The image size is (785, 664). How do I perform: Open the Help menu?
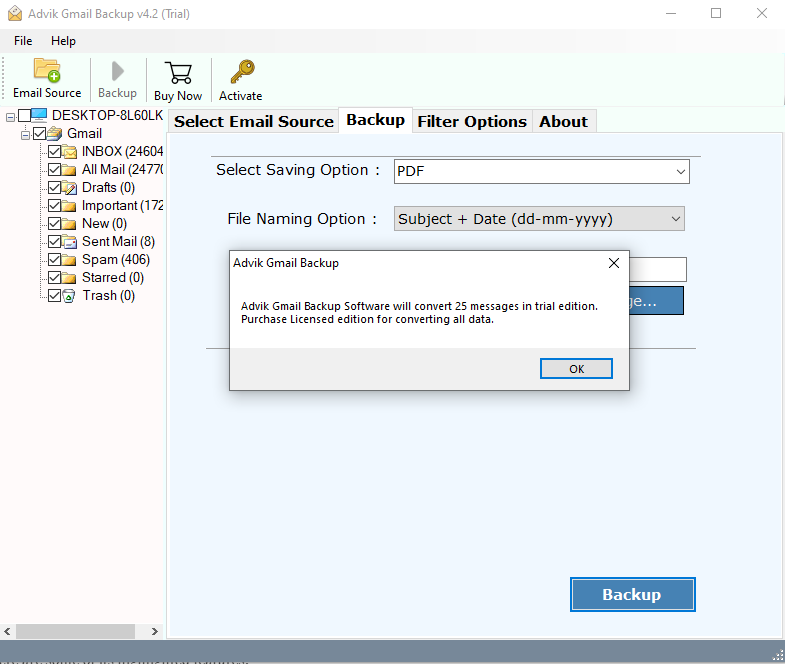coord(63,41)
